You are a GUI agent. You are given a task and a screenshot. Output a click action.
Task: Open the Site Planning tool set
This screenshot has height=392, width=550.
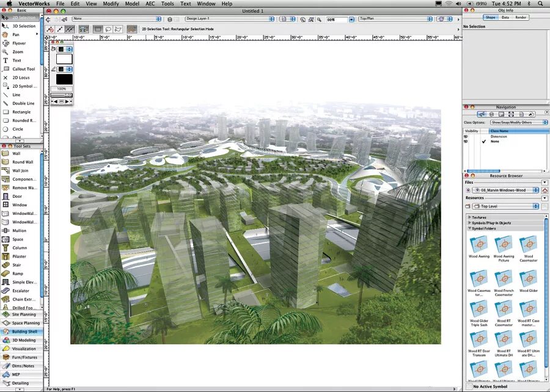(21, 314)
